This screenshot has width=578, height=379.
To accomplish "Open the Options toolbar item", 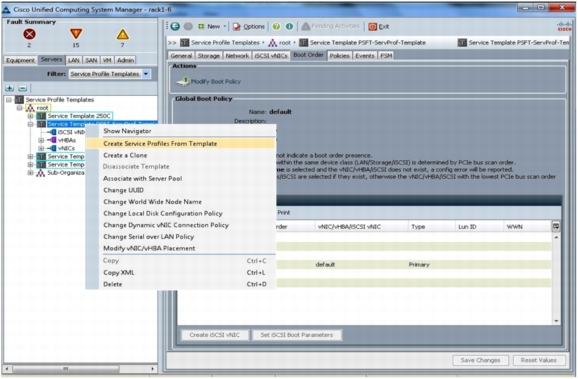I will [x=249, y=26].
